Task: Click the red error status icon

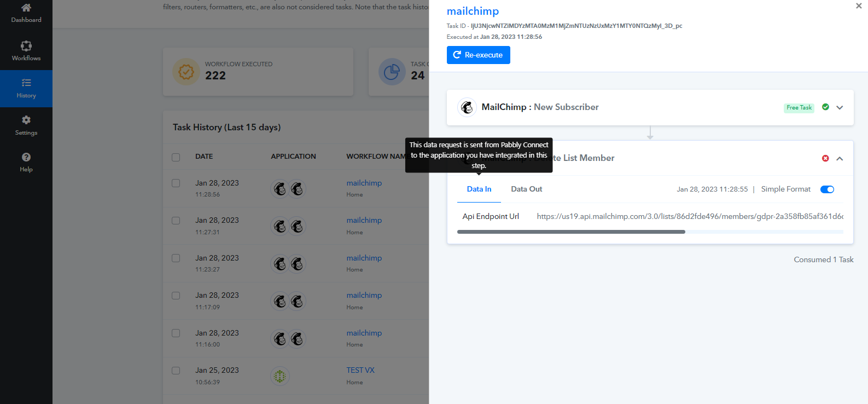Action: [x=825, y=158]
